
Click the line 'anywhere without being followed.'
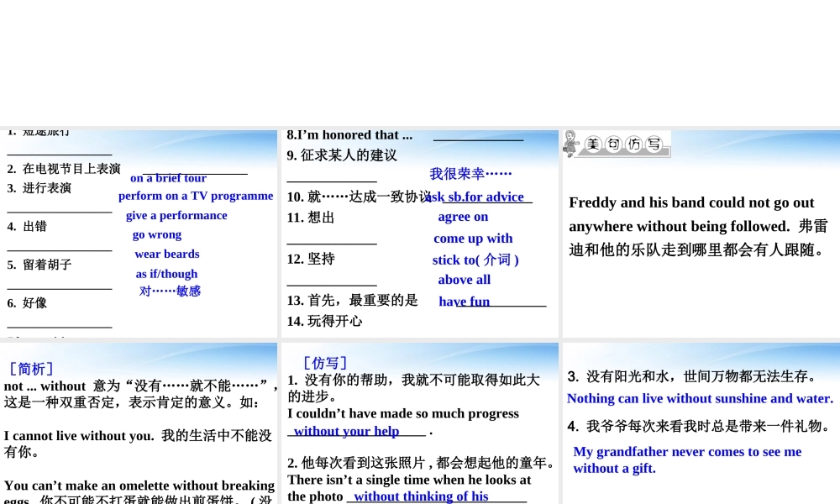[x=679, y=226]
